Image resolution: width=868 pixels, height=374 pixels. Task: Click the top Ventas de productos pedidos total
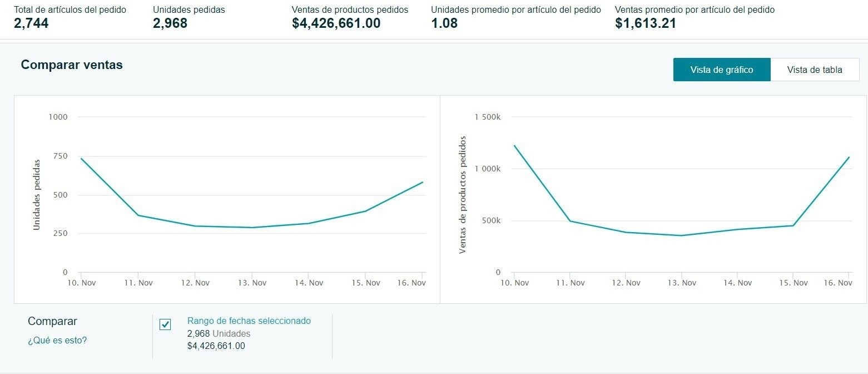pos(336,23)
